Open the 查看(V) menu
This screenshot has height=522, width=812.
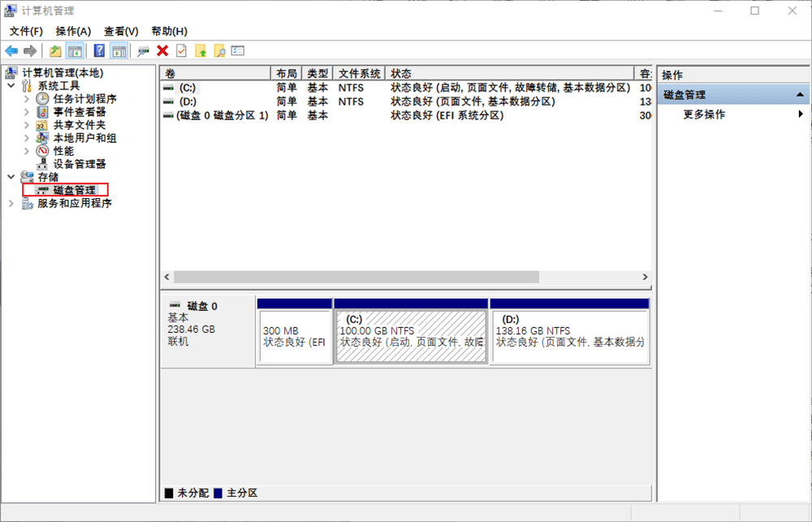click(x=121, y=31)
